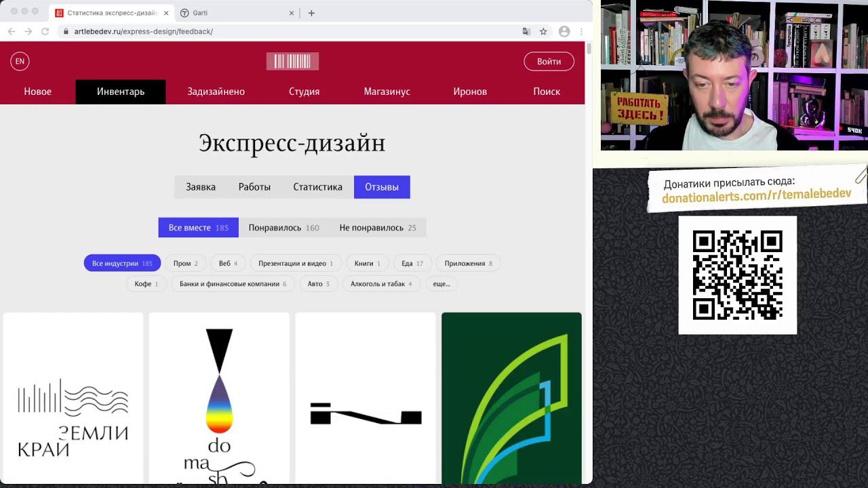This screenshot has height=488, width=868.
Task: Click the browser Back arrow
Action: (11, 31)
